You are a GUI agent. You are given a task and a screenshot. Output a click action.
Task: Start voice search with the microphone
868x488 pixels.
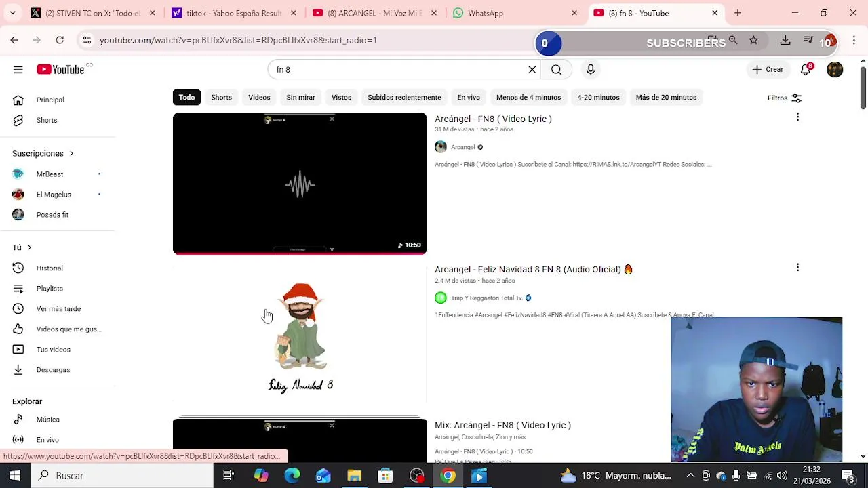[x=591, y=69]
